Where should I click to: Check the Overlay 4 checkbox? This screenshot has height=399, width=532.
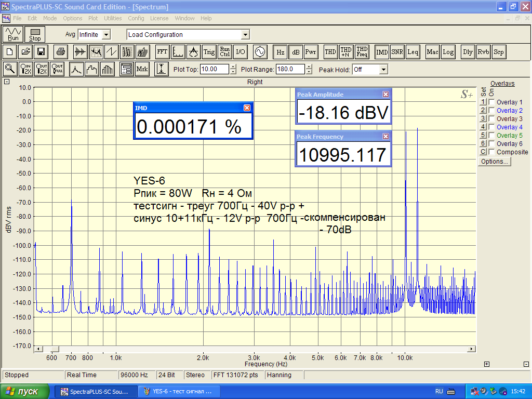coord(491,127)
